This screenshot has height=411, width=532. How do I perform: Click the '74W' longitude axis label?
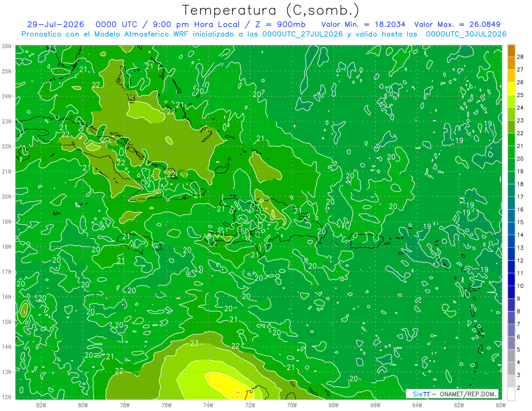pyautogui.click(x=208, y=405)
